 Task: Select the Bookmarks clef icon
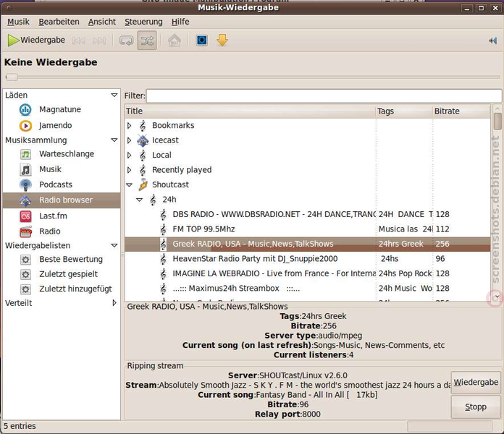[143, 126]
